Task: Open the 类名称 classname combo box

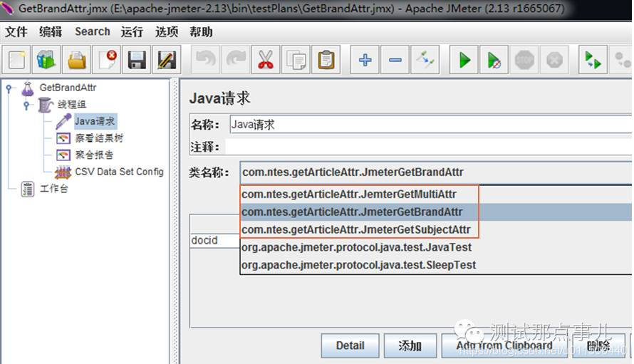Action: (x=436, y=172)
